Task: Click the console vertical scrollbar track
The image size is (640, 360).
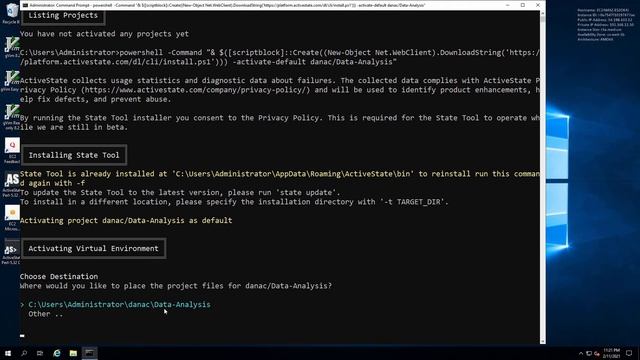Action: [x=542, y=178]
